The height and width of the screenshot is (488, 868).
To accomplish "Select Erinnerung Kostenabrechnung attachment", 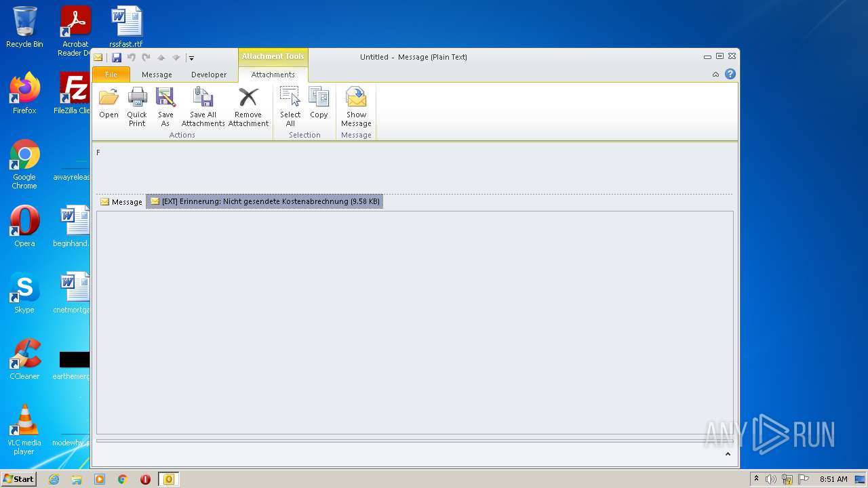I will pyautogui.click(x=264, y=201).
